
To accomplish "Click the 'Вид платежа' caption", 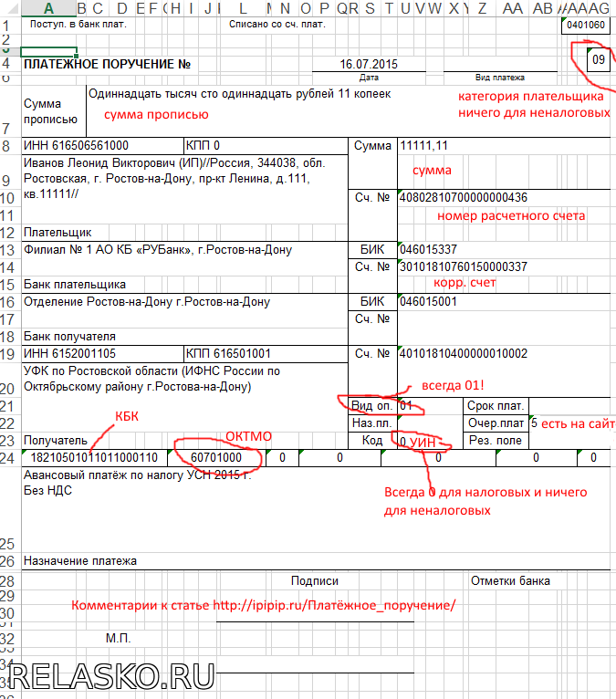I will [x=500, y=78].
